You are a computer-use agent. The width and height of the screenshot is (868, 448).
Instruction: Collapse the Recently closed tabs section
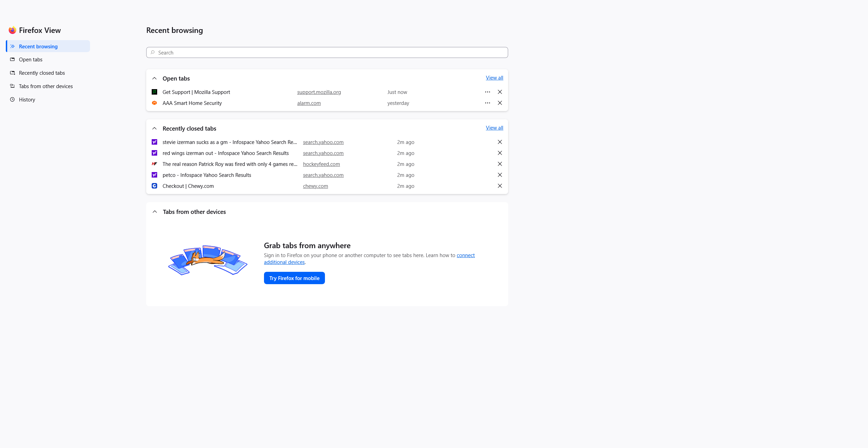(x=154, y=129)
